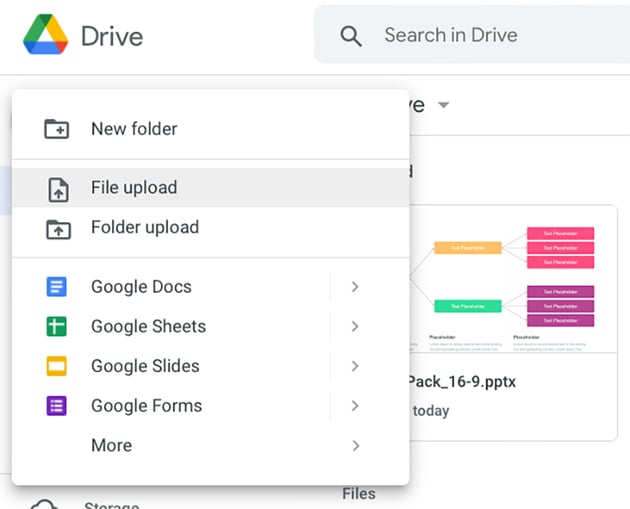The width and height of the screenshot is (630, 509).
Task: Click the yellow Google Slides icon
Action: pyautogui.click(x=57, y=366)
